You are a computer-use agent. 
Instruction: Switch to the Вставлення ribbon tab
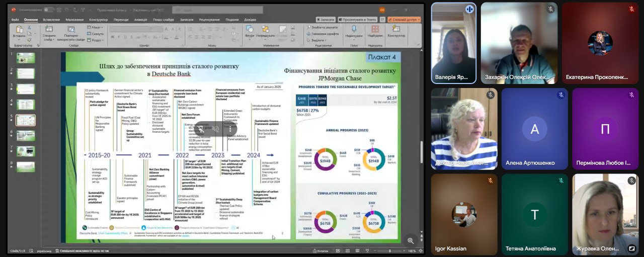pyautogui.click(x=51, y=20)
